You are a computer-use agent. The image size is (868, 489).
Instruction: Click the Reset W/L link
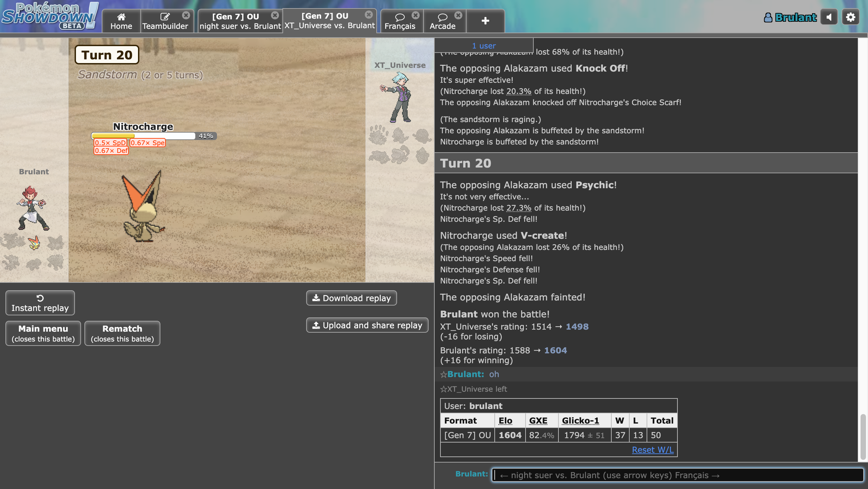point(653,450)
